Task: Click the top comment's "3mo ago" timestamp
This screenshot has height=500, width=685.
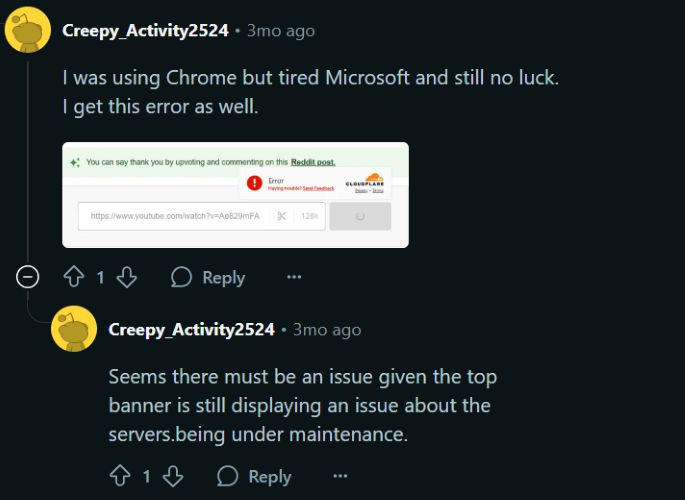Action: click(x=281, y=31)
